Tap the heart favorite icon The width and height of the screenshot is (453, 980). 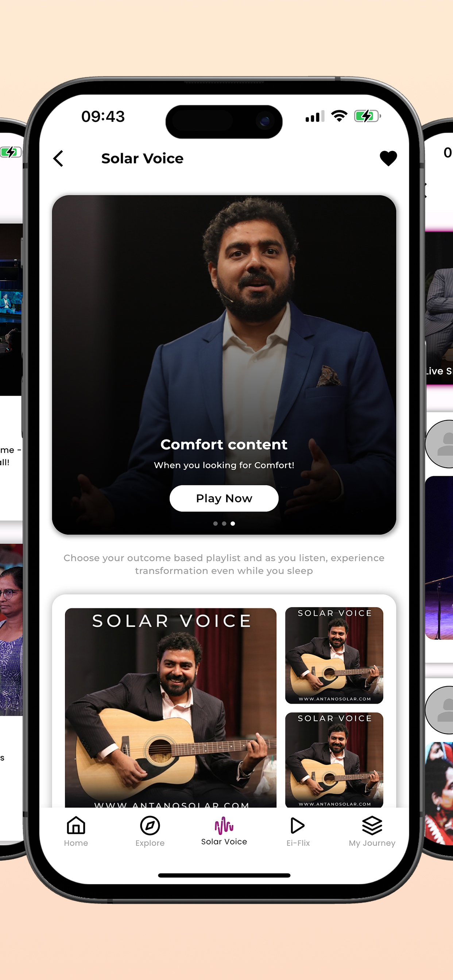point(388,158)
